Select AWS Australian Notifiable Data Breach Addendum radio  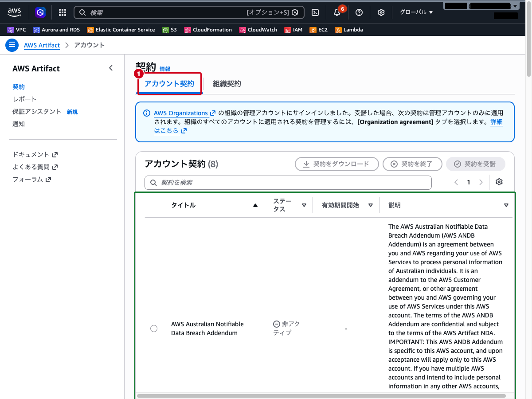(x=154, y=329)
